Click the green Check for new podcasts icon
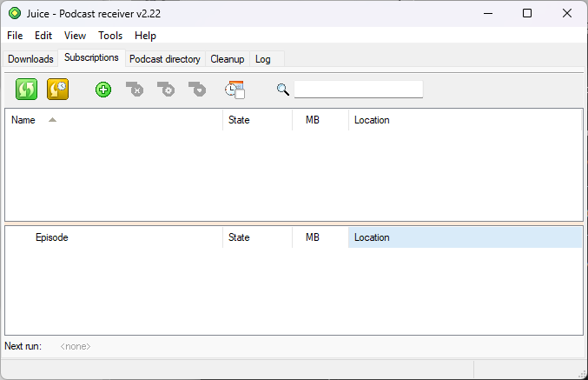Viewport: 588px width, 380px height. [x=27, y=89]
